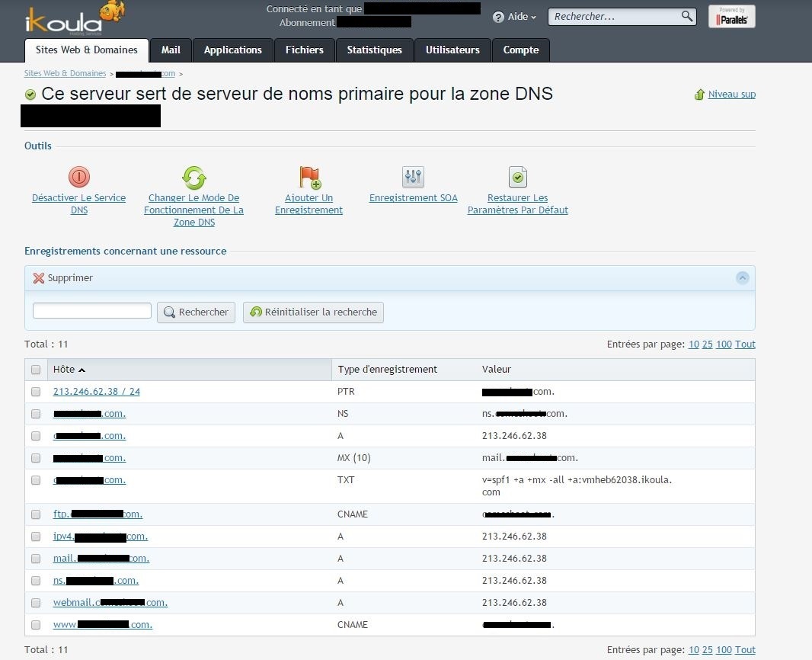
Task: Toggle the select-all checkbox in table header
Action: coord(36,370)
